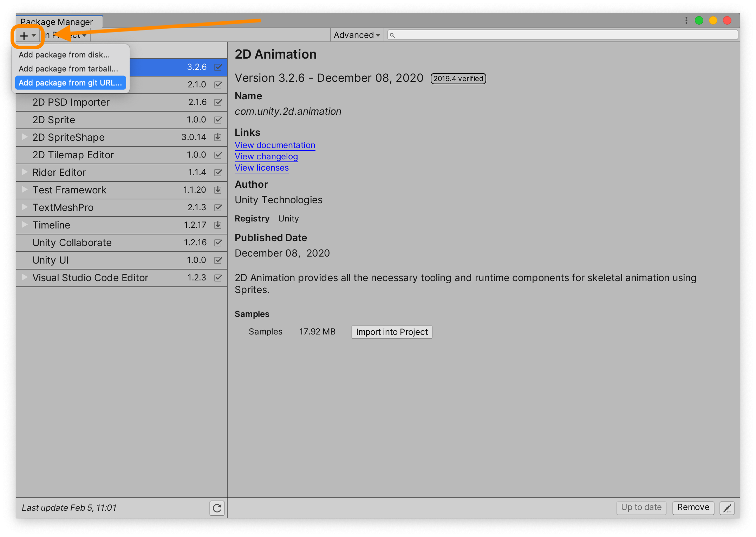Image resolution: width=756 pixels, height=537 pixels.
Task: Toggle the 2D Sprite package checkbox
Action: pyautogui.click(x=217, y=119)
